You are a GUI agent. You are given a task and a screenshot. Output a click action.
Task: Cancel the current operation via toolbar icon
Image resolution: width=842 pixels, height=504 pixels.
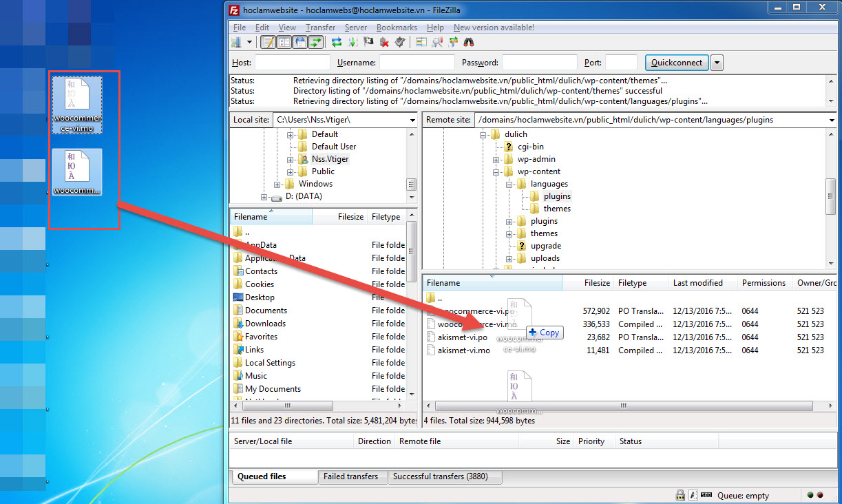[368, 43]
